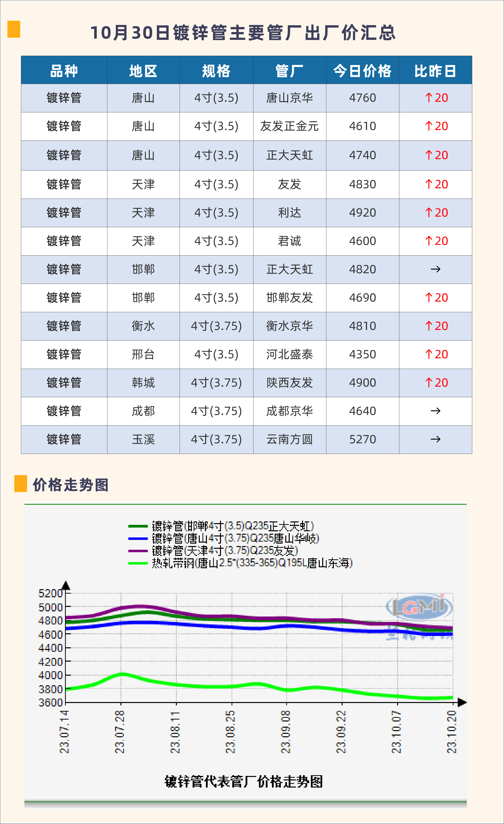This screenshot has height=824, width=504.
Task: Click the 今日价格 column header
Action: click(x=362, y=71)
